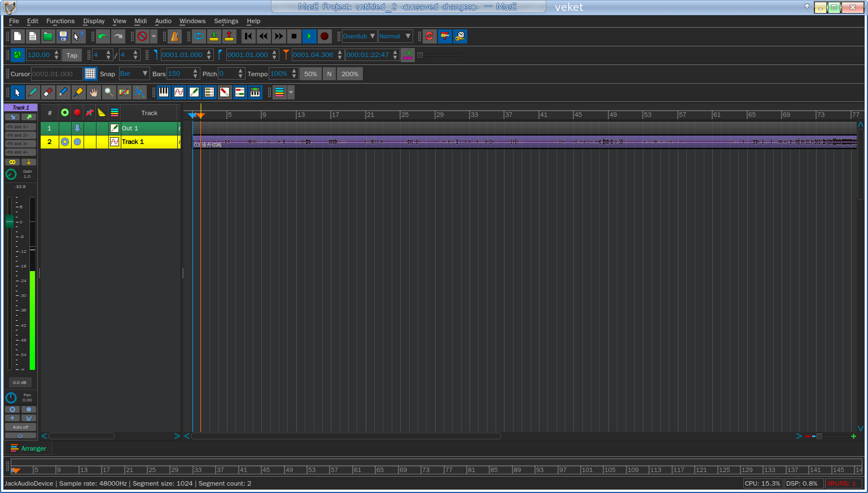Toggle the master tempo track button

click(x=18, y=55)
